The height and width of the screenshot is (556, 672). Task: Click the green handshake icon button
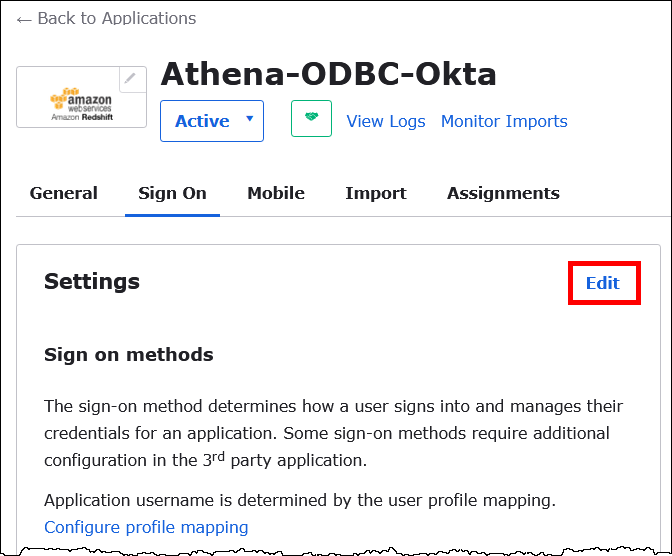[x=311, y=120]
